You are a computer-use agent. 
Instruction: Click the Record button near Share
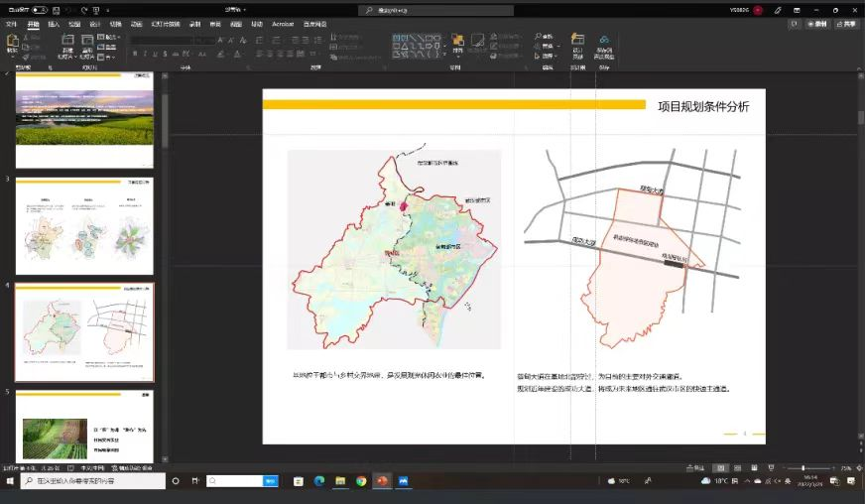click(x=816, y=24)
